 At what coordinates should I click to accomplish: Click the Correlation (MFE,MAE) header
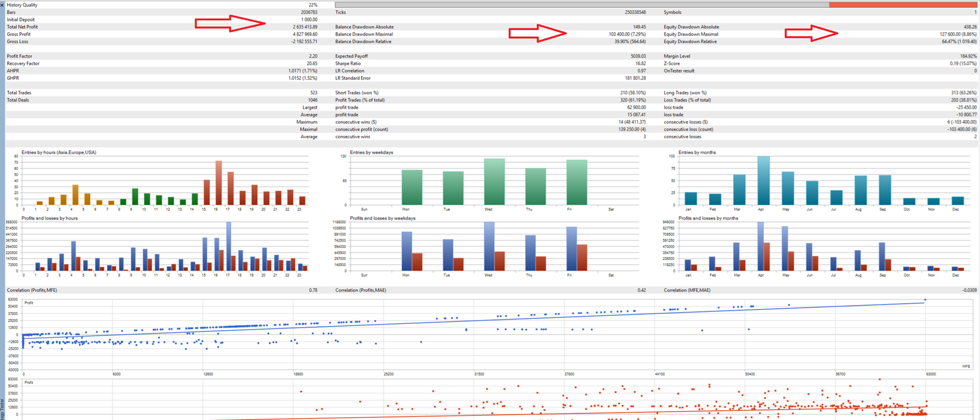pyautogui.click(x=687, y=290)
